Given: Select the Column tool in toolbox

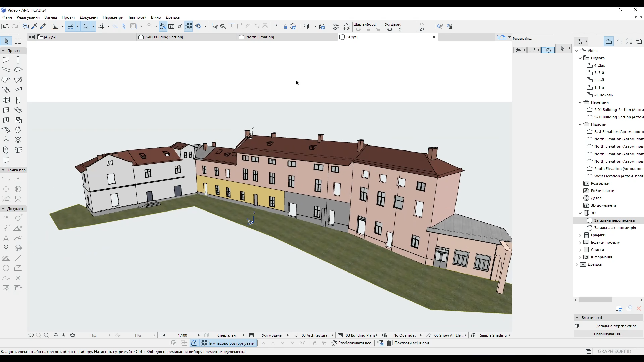Looking at the screenshot, I should [x=18, y=60].
